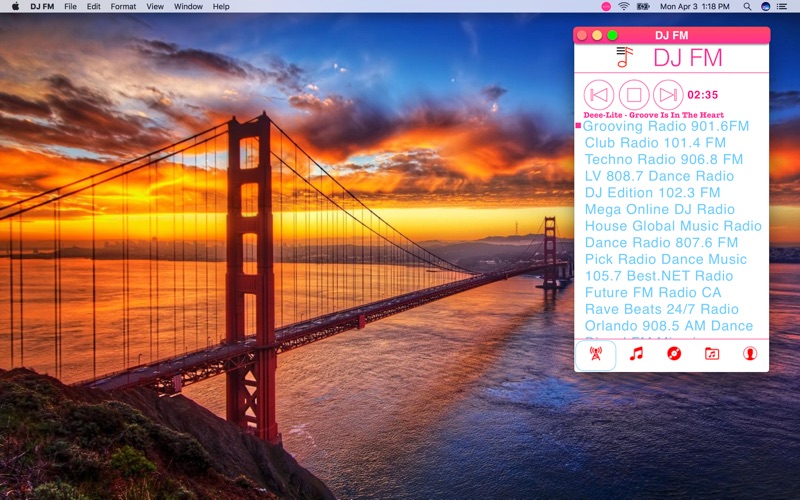Tune to 105.7 Best.NET Radio
The height and width of the screenshot is (500, 800).
659,276
